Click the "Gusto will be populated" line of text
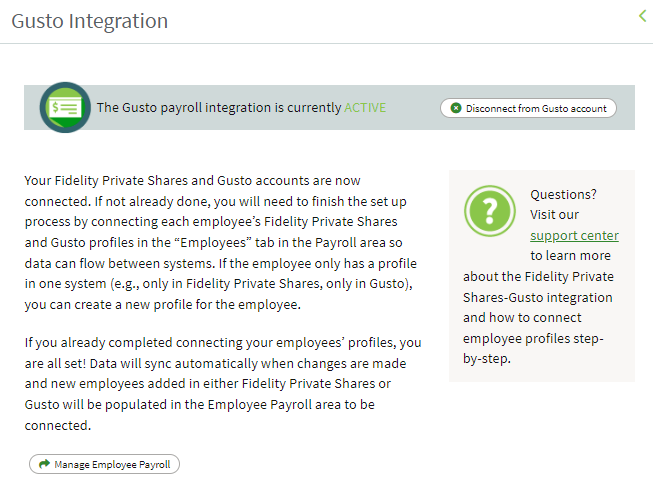 click(199, 405)
